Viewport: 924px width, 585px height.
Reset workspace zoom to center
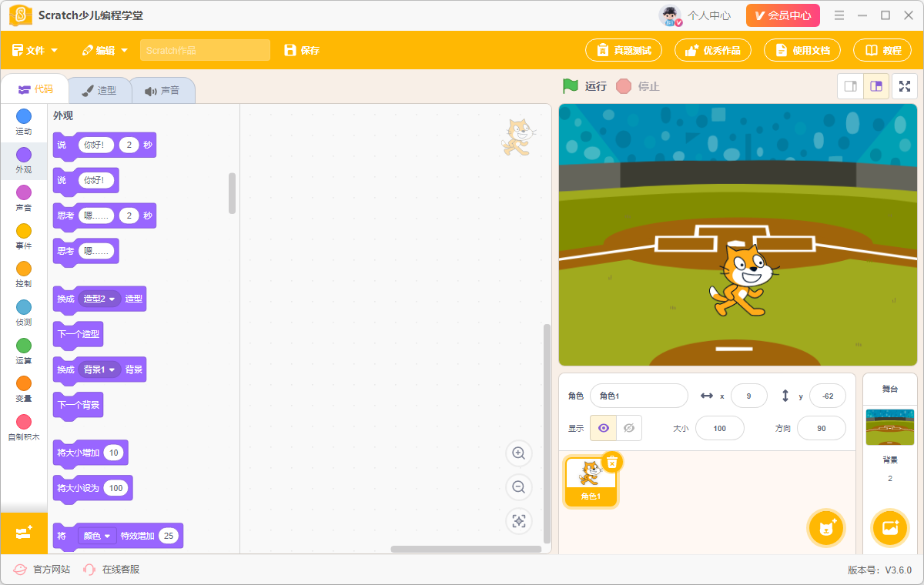pyautogui.click(x=519, y=521)
